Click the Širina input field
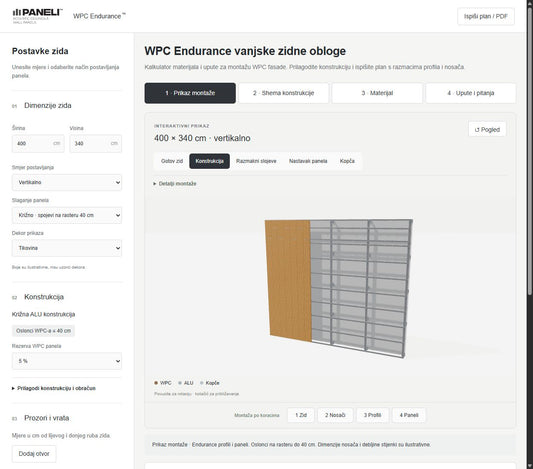This screenshot has height=469, width=533. (38, 143)
